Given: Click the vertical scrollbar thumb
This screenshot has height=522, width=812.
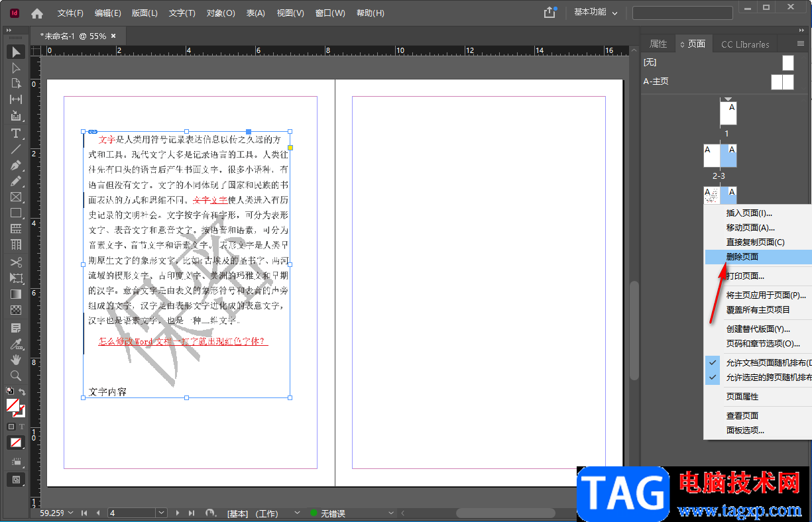Looking at the screenshot, I should (634, 330).
